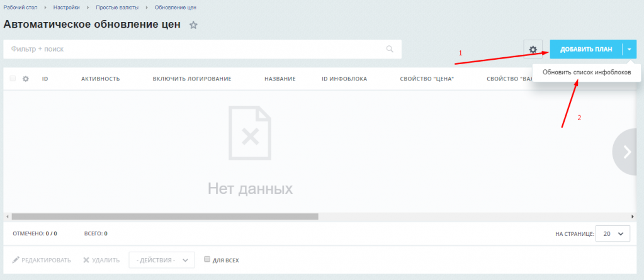Open the Действия dropdown
The height and width of the screenshot is (280, 644).
(x=162, y=260)
